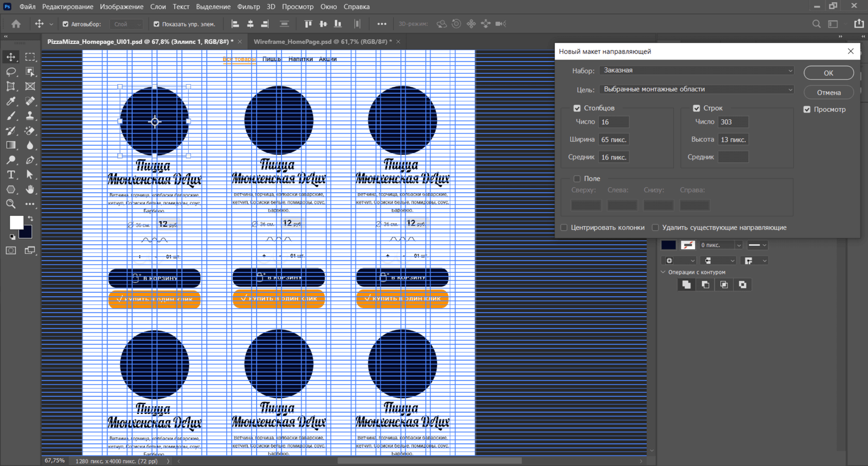The height and width of the screenshot is (466, 868).
Task: Collapse the Операции с контуром section
Action: pos(663,272)
